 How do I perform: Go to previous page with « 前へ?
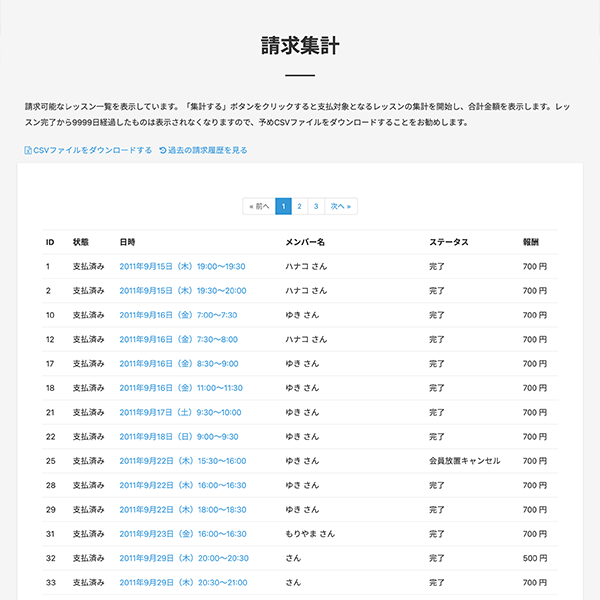(x=259, y=206)
